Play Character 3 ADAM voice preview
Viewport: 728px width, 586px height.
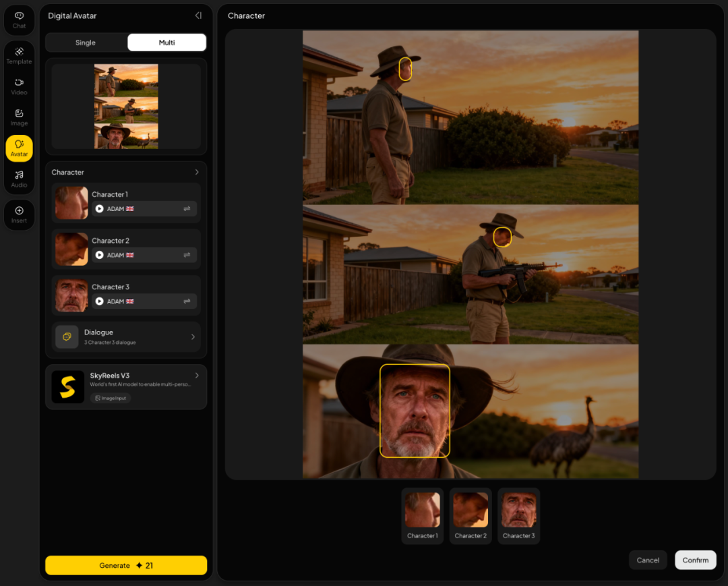[99, 301]
